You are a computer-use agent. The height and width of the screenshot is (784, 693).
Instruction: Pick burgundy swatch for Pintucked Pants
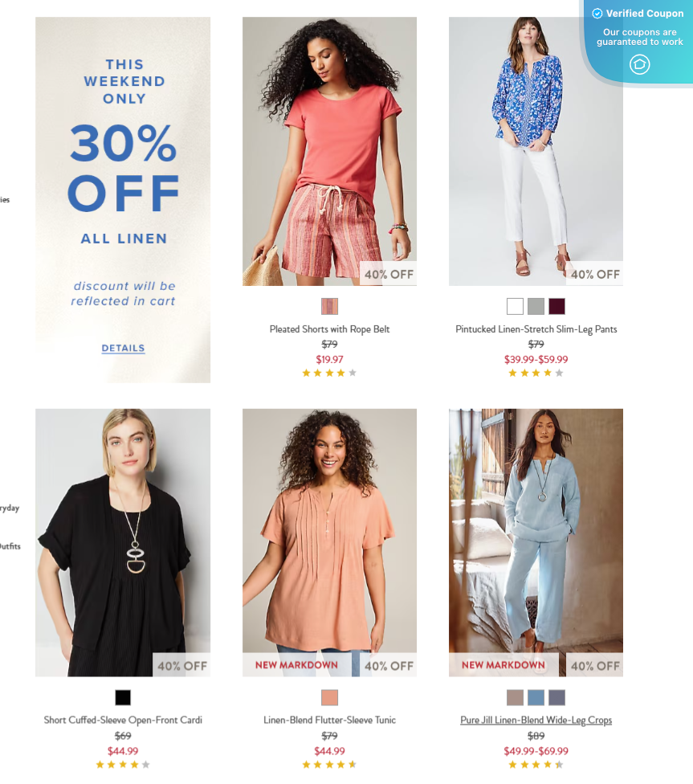pos(557,306)
